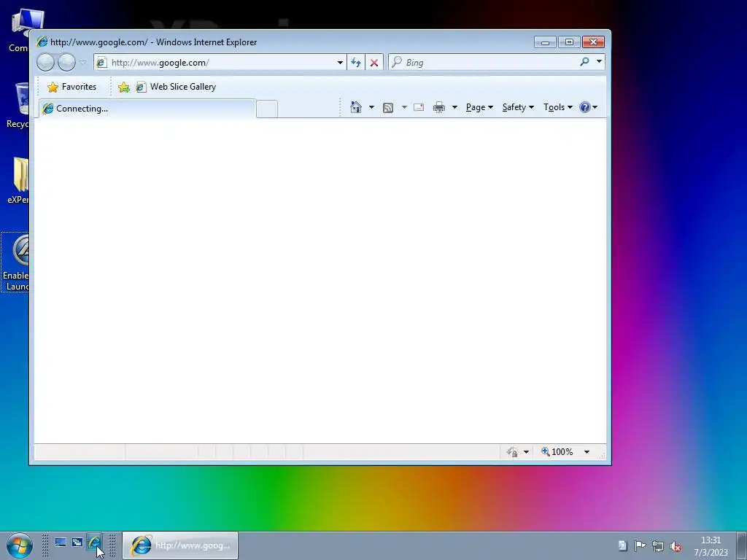Open the Web Slice Gallery link

(177, 87)
